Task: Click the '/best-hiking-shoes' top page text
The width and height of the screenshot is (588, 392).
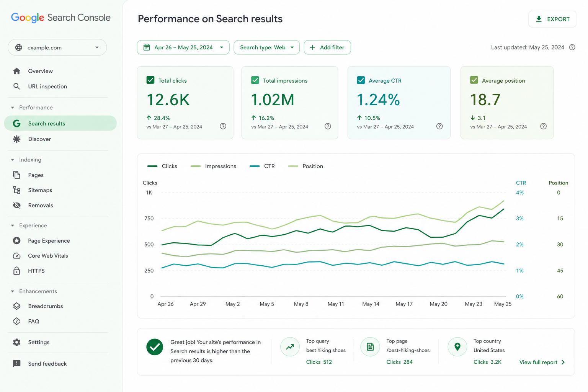Action: (x=408, y=350)
